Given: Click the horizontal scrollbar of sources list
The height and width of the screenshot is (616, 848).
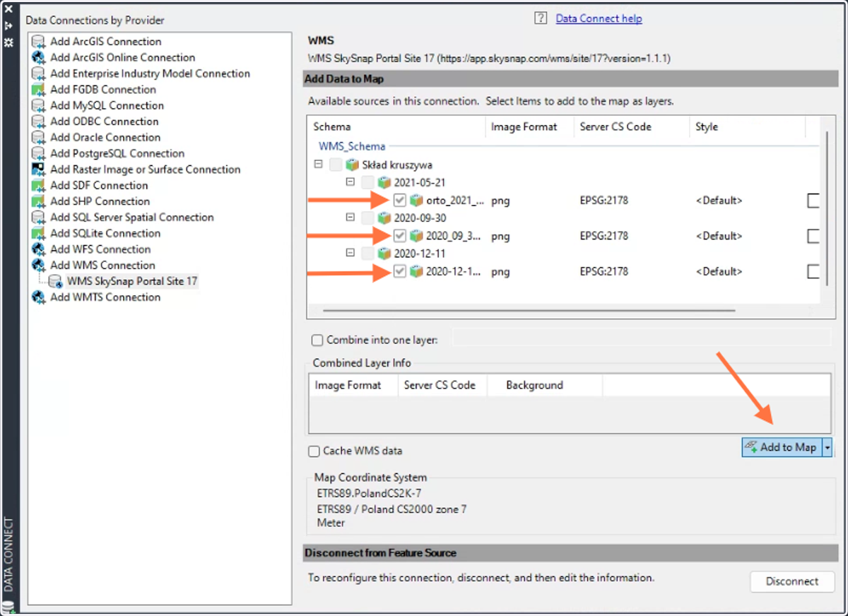Looking at the screenshot, I should 529,309.
